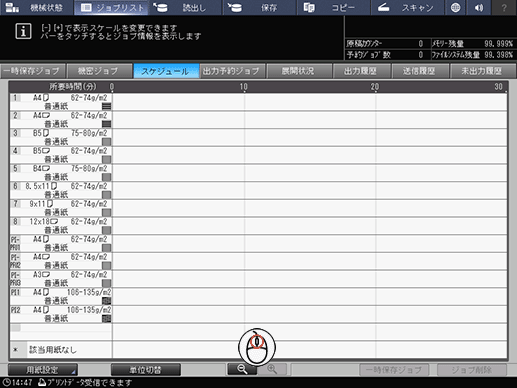Click PI1 paper level indicator icon
The width and height of the screenshot is (517, 388).
pos(106,301)
